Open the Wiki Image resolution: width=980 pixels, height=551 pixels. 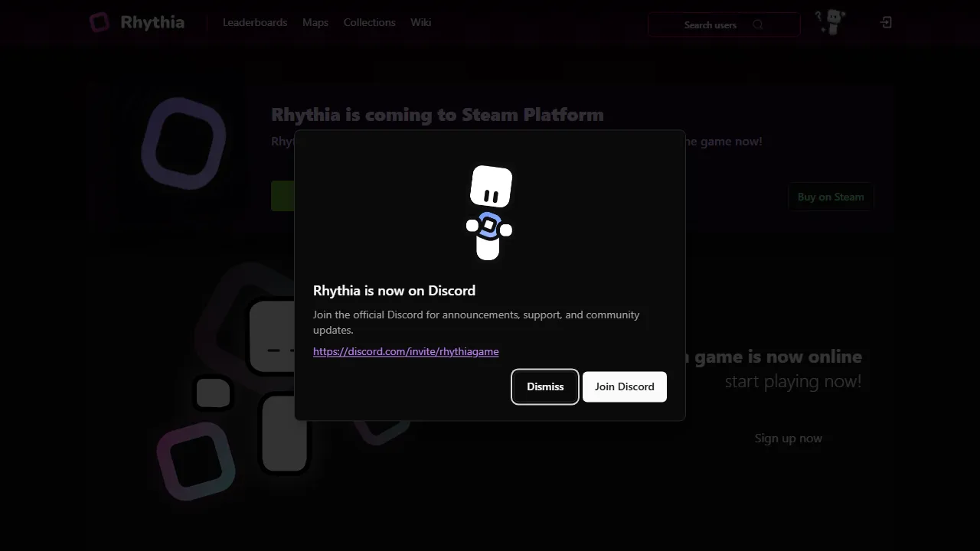420,22
